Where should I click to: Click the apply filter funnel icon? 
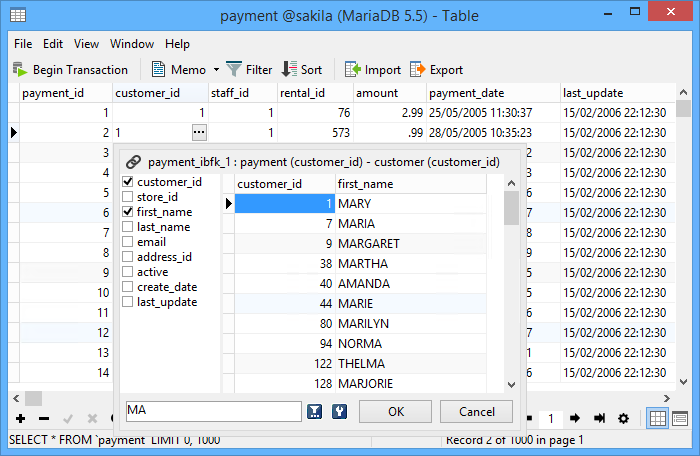coord(315,411)
